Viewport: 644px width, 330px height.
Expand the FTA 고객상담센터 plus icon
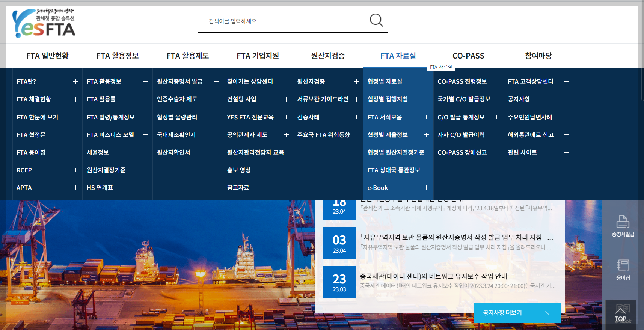click(567, 81)
